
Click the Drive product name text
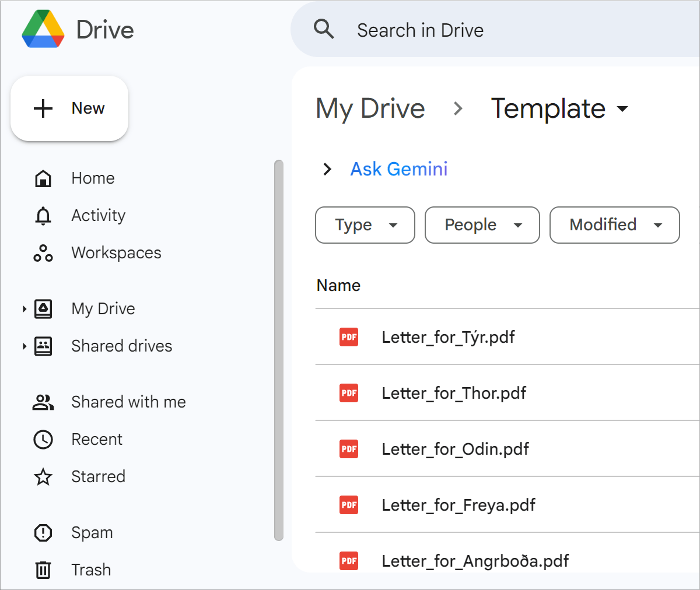click(x=105, y=30)
